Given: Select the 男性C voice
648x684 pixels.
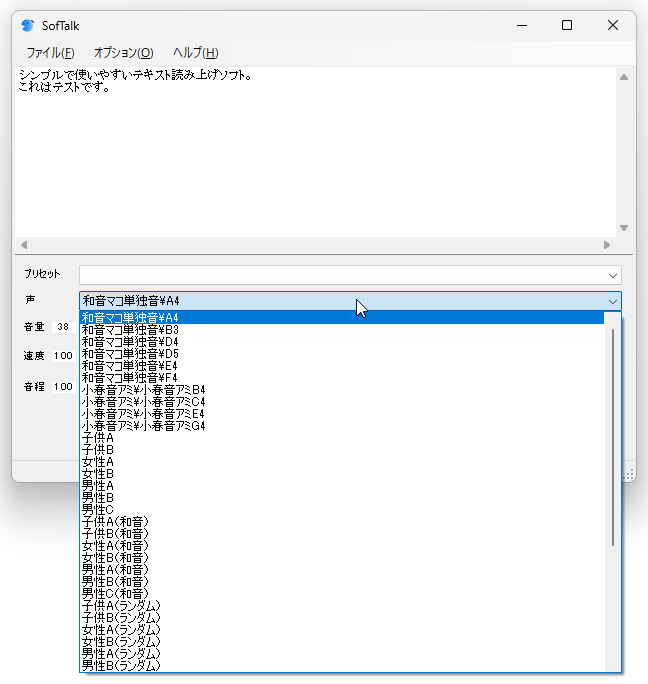Looking at the screenshot, I should (342, 510).
